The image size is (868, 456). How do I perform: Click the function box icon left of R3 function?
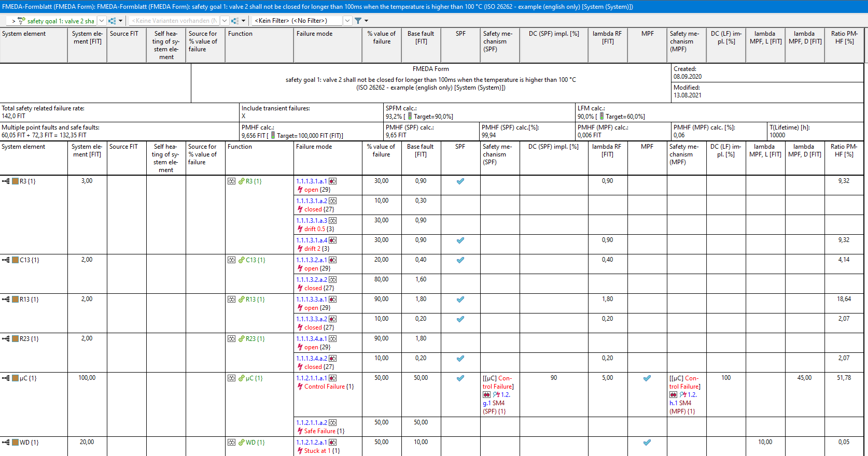coord(231,181)
